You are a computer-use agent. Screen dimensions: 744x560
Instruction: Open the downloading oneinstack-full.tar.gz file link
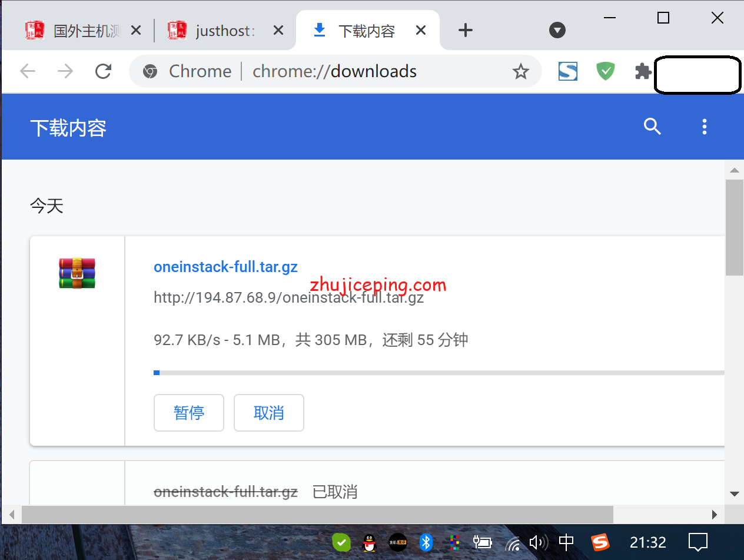click(225, 267)
